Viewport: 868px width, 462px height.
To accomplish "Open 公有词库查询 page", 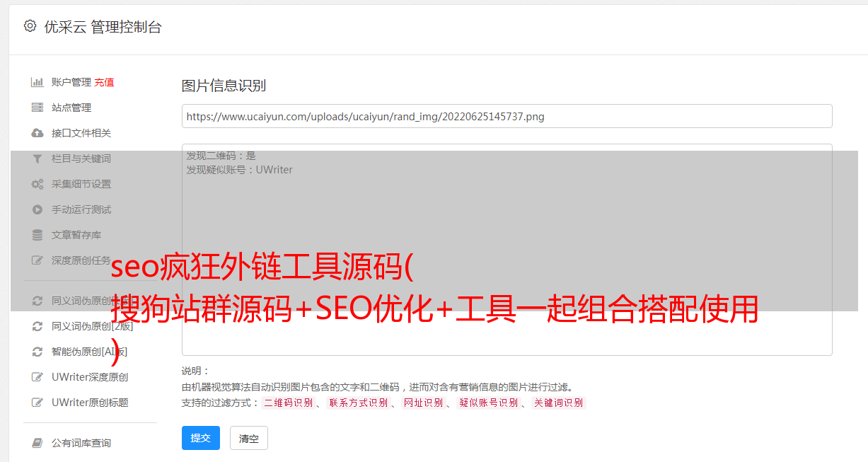I will [81, 443].
